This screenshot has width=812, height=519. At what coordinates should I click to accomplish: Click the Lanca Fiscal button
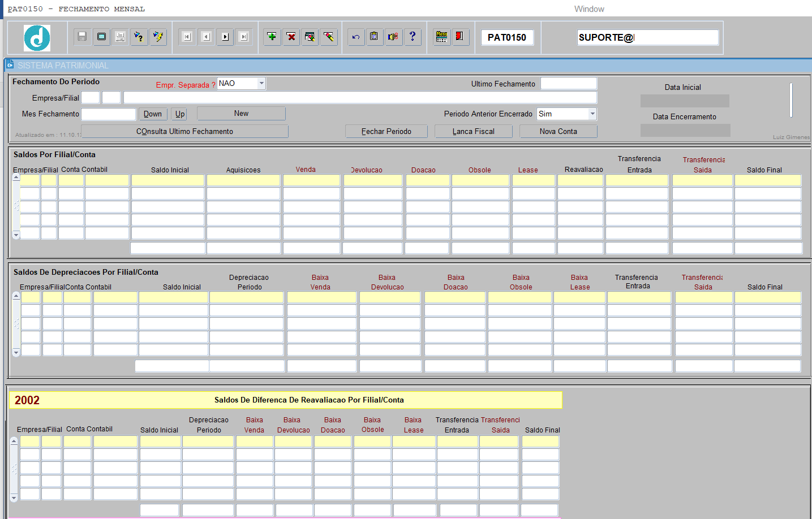(474, 131)
